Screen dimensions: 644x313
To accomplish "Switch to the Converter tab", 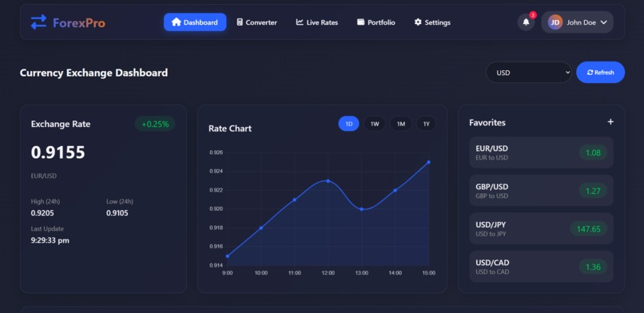I will [256, 22].
